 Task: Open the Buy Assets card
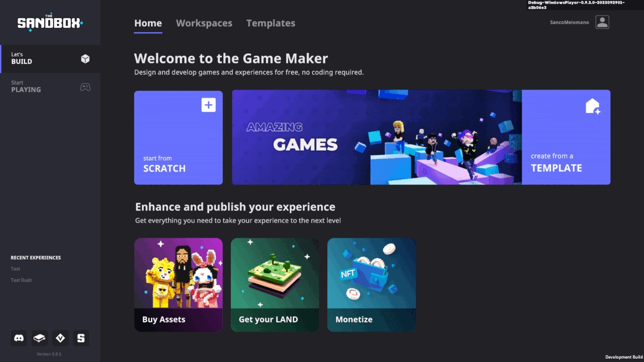(x=178, y=285)
